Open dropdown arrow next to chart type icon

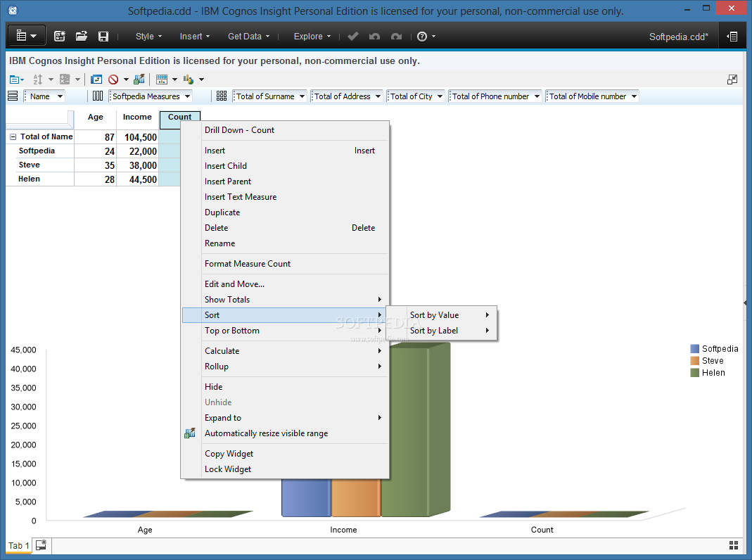tap(201, 79)
